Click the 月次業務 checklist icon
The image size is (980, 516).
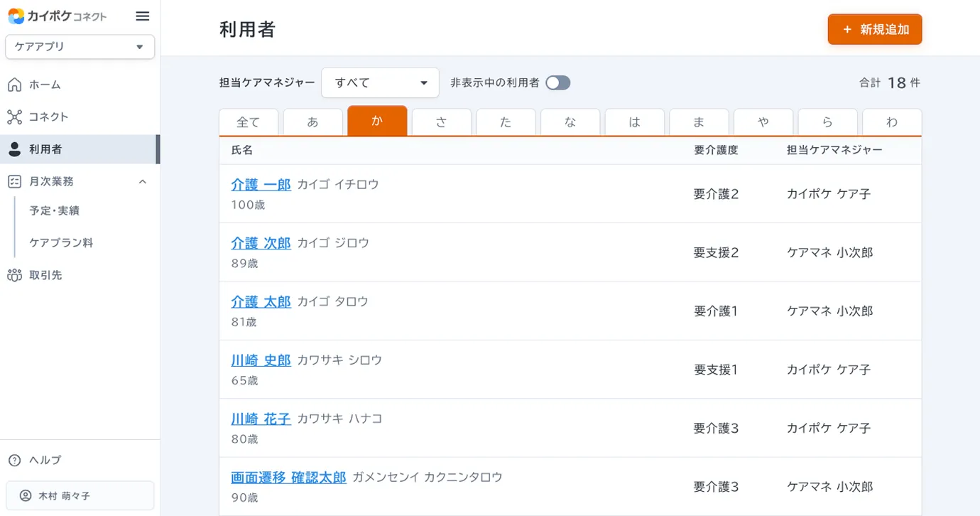tap(14, 181)
